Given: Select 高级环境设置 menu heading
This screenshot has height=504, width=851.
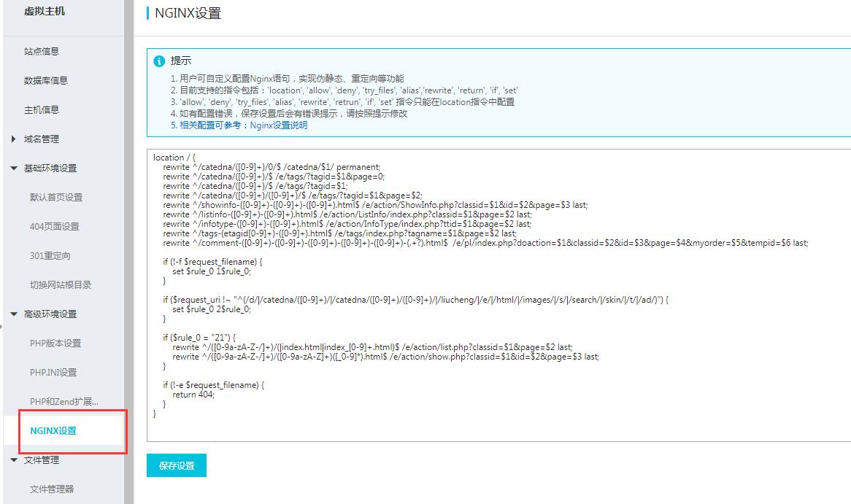Looking at the screenshot, I should (50, 314).
